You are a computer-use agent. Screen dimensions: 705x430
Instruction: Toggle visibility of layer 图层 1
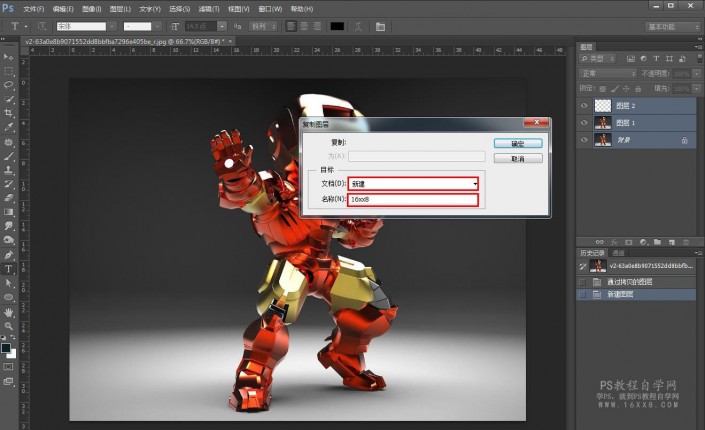click(585, 122)
